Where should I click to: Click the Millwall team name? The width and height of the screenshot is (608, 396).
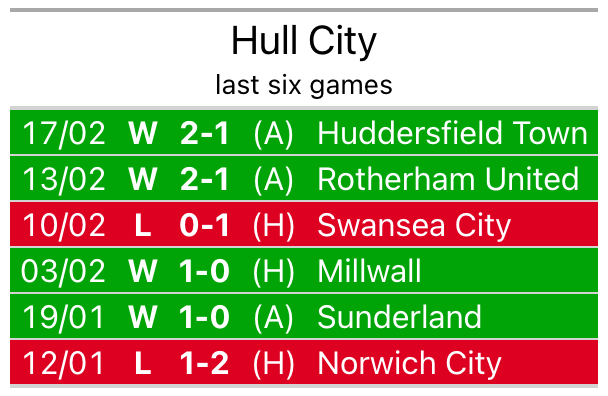(x=369, y=271)
